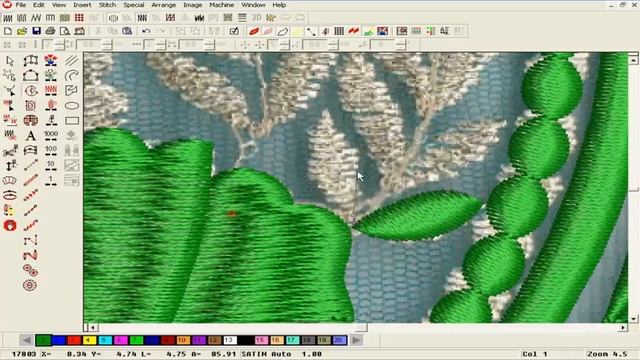640x360 pixels.
Task: Select the scissors trim tool
Action: [x=10, y=151]
